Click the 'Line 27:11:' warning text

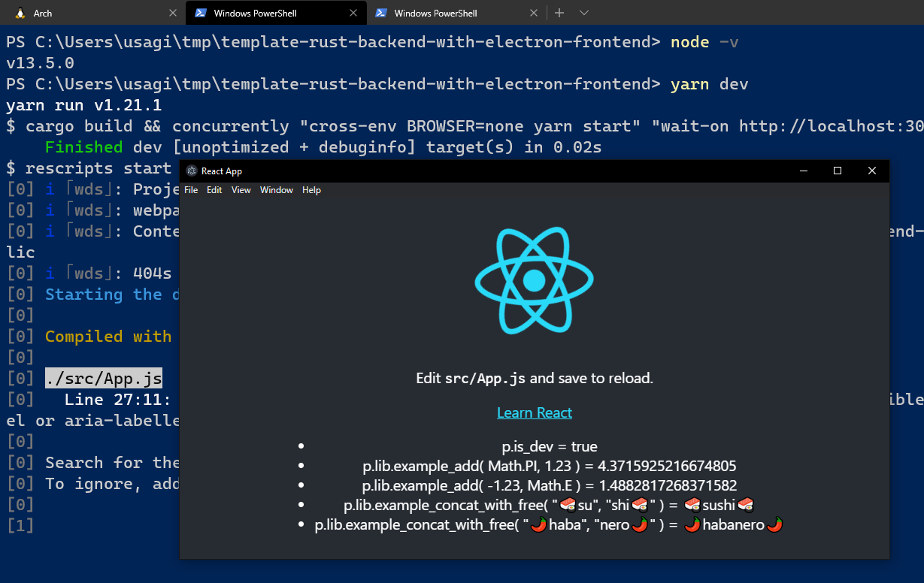coord(118,400)
